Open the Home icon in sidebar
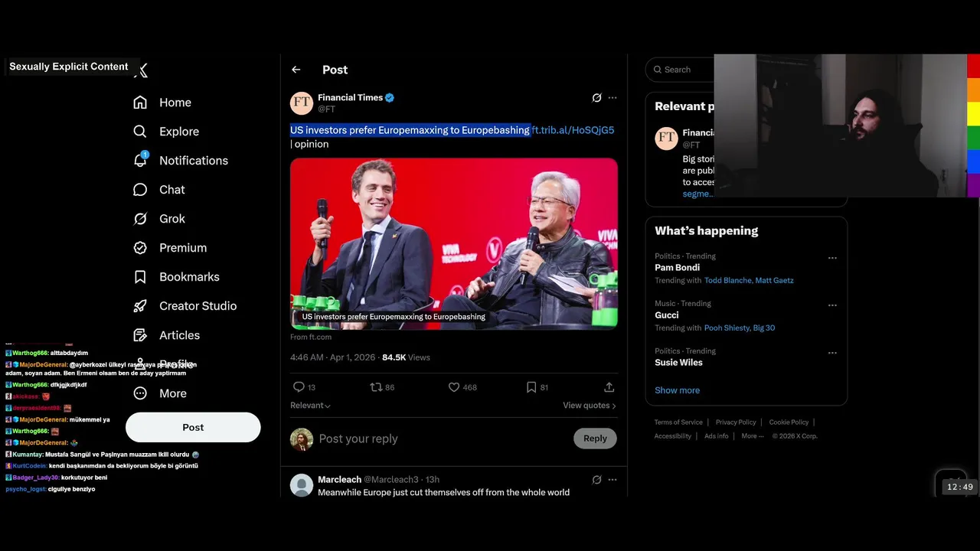 click(140, 103)
